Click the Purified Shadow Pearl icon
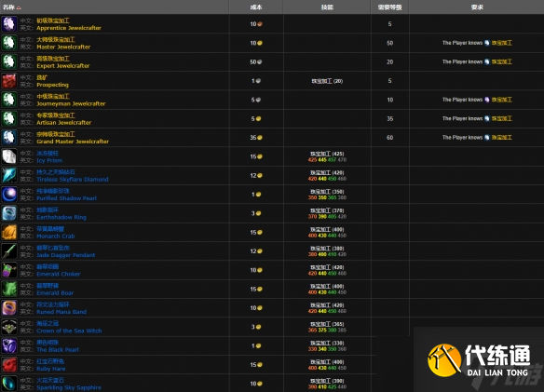The image size is (544, 392). [9, 195]
